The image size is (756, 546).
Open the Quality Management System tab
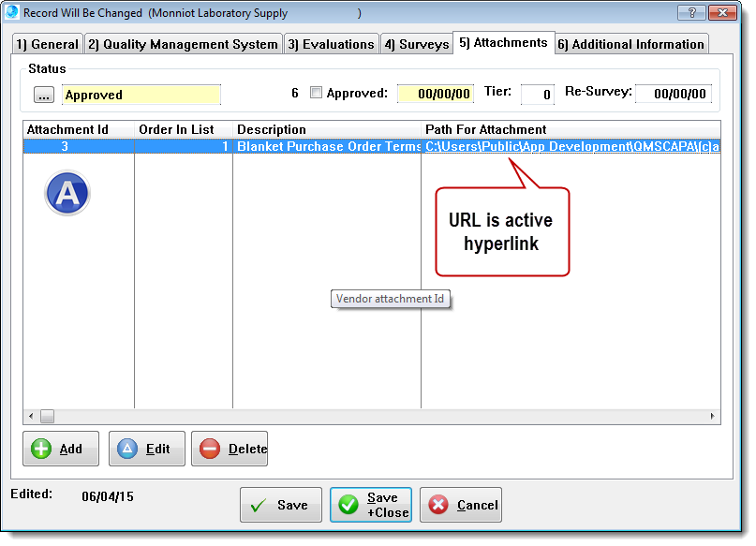coord(183,44)
